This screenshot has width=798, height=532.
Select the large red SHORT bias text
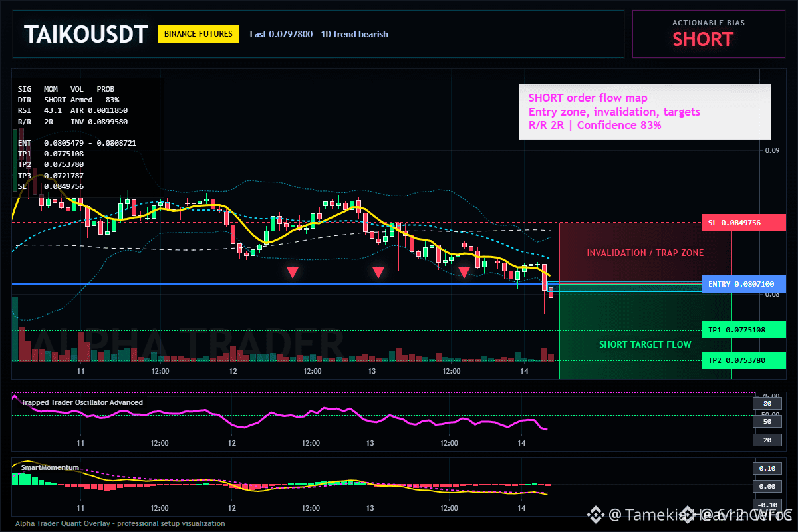coord(703,39)
